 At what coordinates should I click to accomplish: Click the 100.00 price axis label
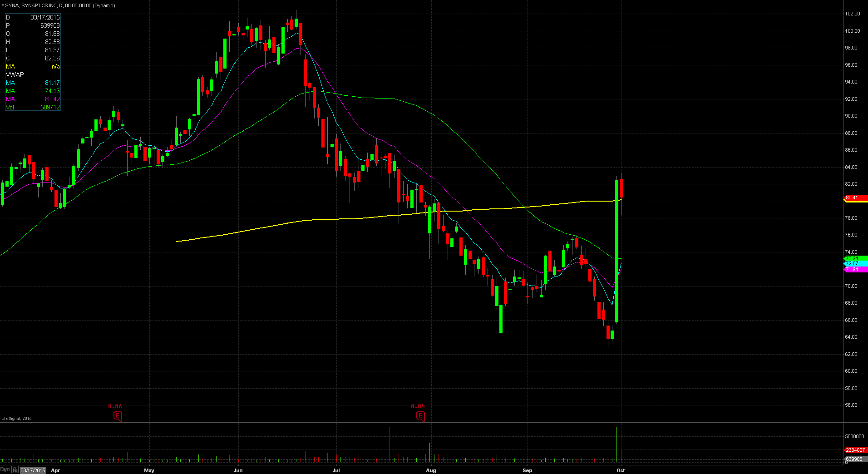(852, 31)
